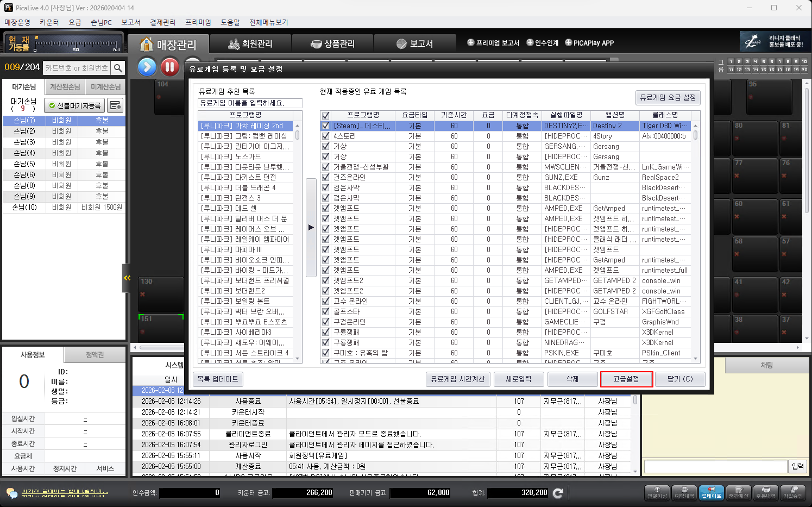
Task: Open the 업데이트 icon in bottom toolbar
Action: pos(712,492)
